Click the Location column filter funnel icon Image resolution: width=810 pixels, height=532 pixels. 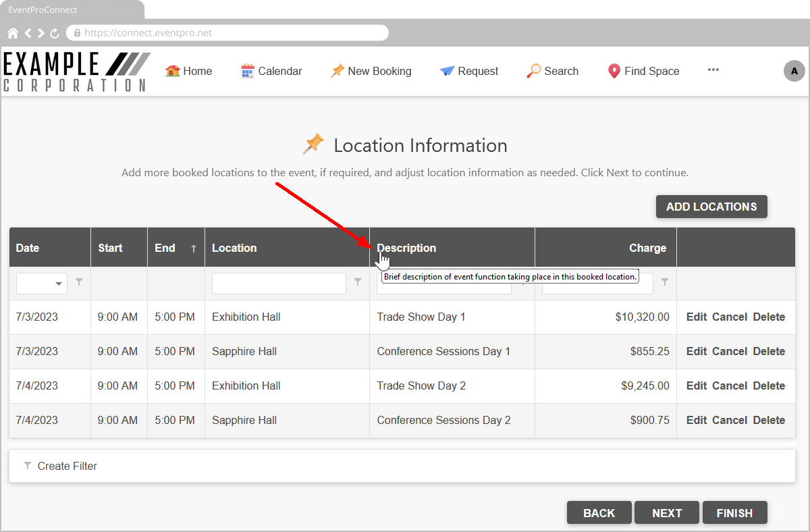coord(358,282)
